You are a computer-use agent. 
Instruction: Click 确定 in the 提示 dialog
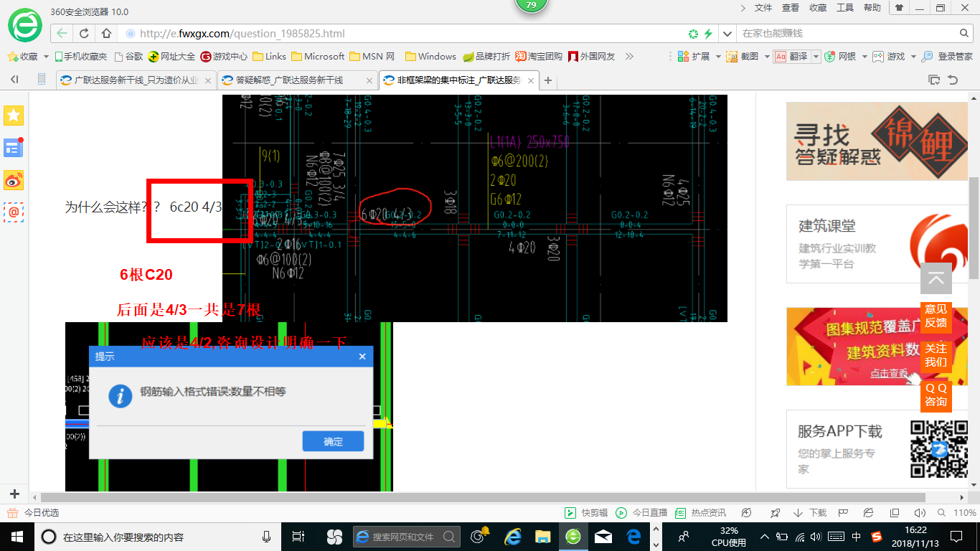point(333,441)
